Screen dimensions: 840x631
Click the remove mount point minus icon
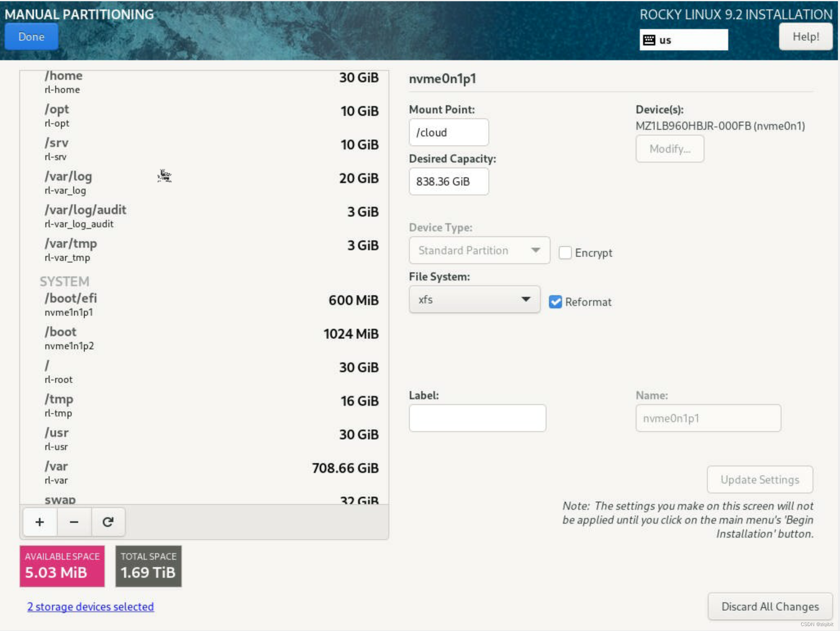(x=74, y=522)
